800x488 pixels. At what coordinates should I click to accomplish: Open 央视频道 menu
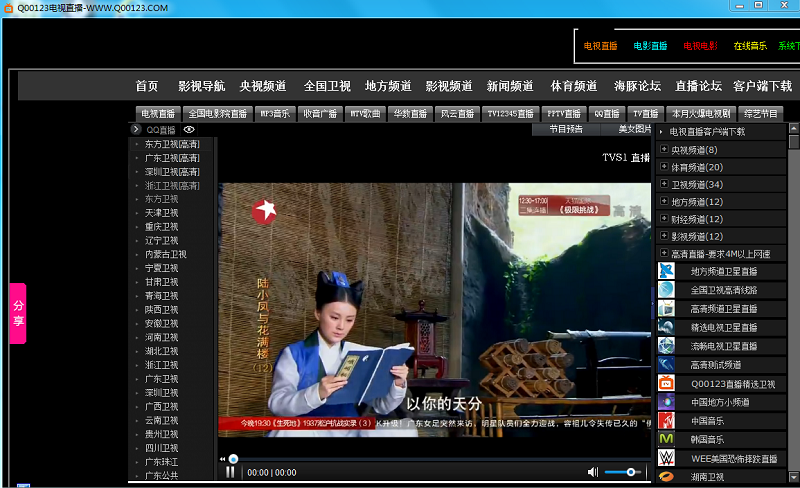[263, 86]
